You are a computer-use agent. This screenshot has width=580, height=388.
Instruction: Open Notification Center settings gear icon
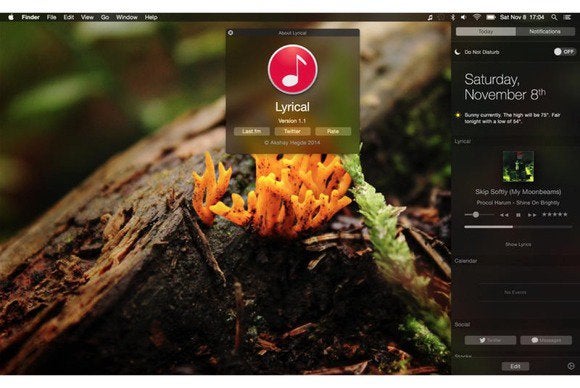(571, 366)
